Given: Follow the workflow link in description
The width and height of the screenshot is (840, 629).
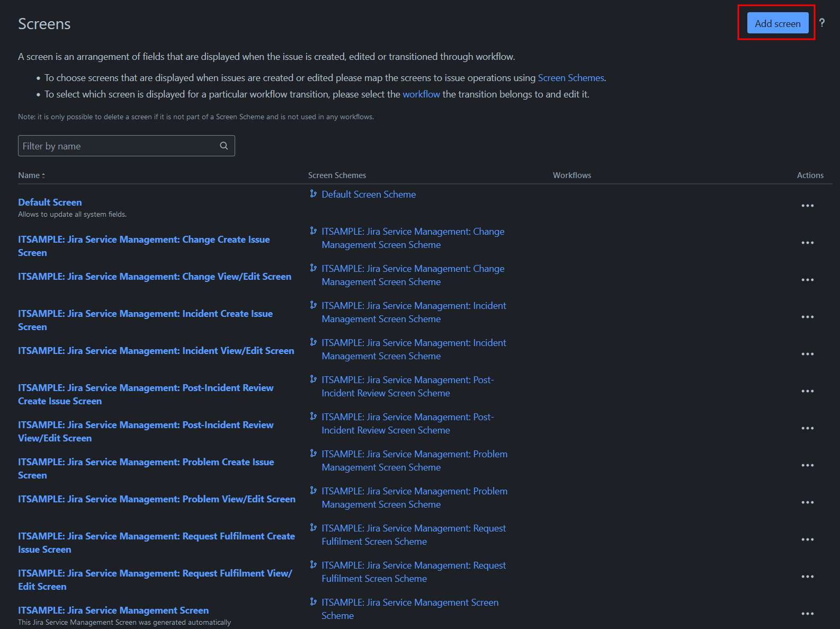Looking at the screenshot, I should 421,94.
